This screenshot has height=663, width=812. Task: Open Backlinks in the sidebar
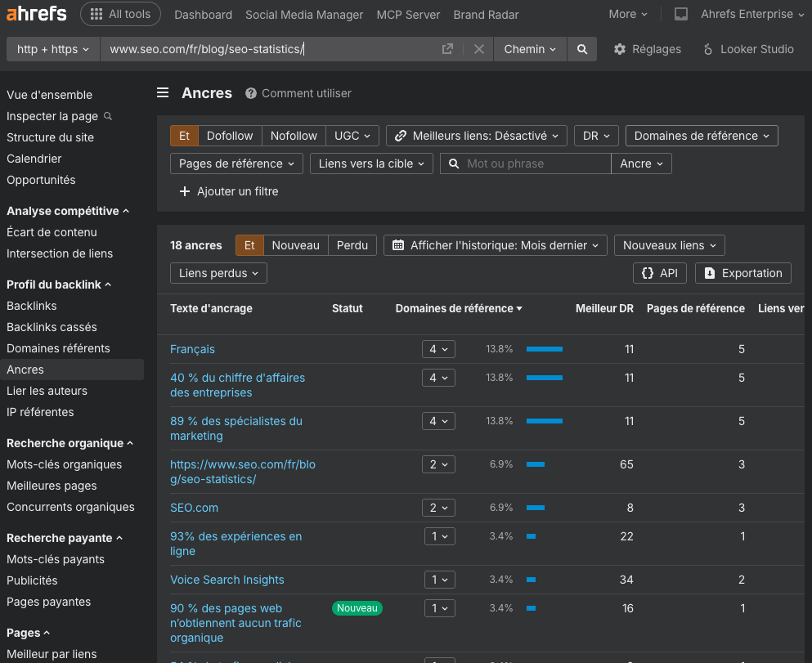click(32, 306)
